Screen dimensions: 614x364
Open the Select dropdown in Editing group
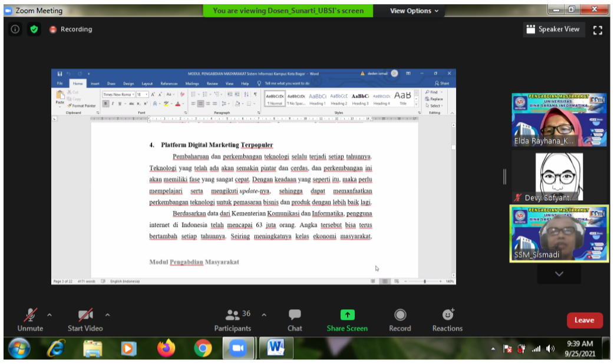click(435, 105)
